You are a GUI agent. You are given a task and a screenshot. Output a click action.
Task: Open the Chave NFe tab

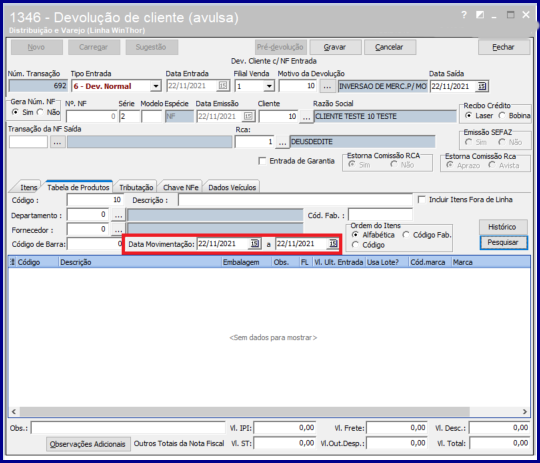181,187
